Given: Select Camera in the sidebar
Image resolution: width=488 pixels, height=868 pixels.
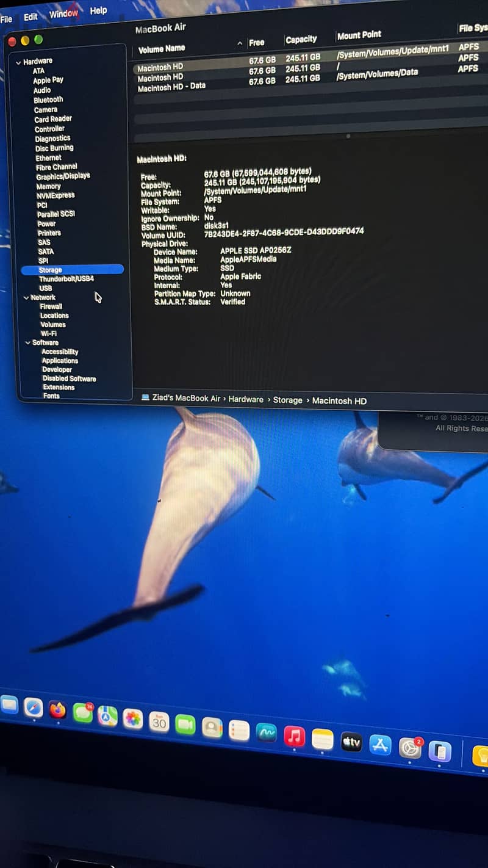Looking at the screenshot, I should coord(46,110).
